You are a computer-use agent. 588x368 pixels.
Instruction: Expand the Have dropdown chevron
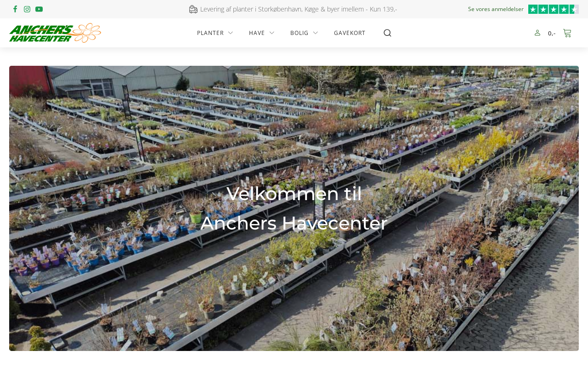click(272, 33)
